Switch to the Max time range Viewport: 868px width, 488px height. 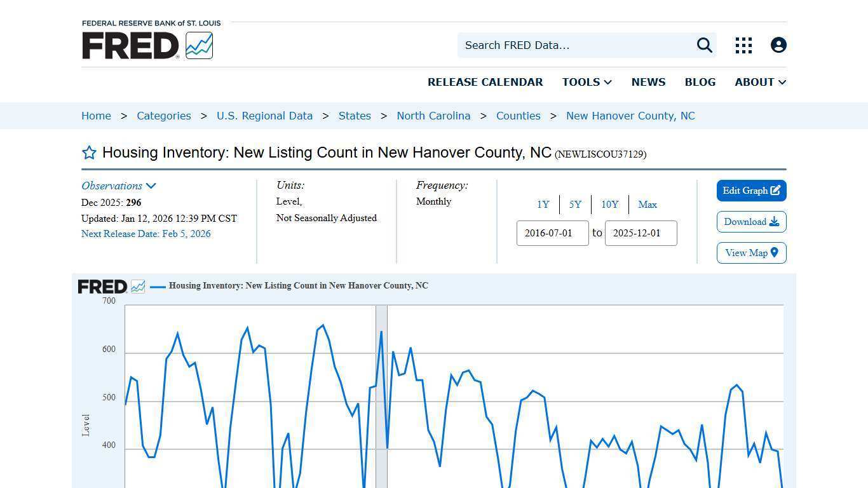coord(648,204)
